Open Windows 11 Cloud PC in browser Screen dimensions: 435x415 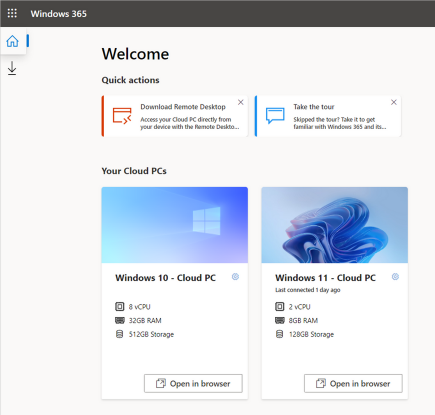[x=353, y=383]
